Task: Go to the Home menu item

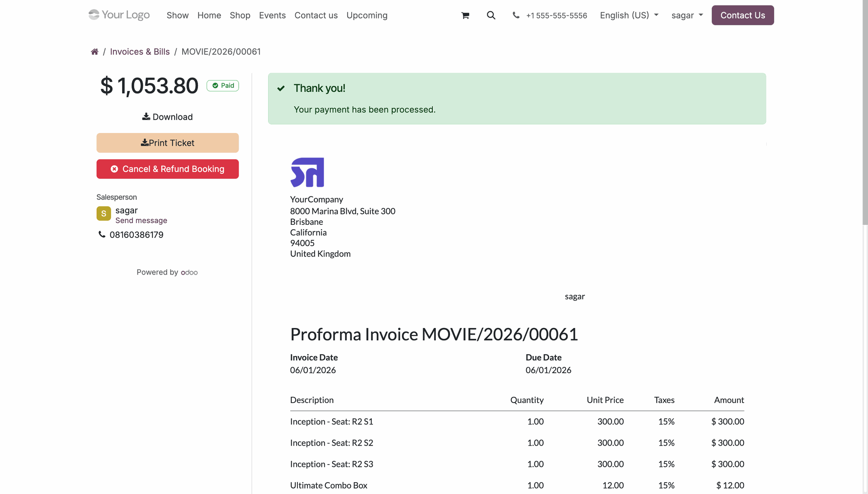Action: (209, 15)
